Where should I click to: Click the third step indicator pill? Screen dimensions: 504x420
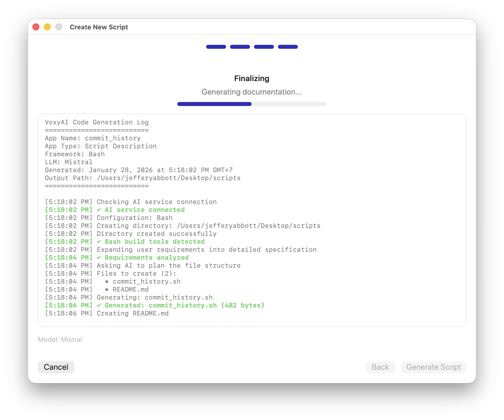point(264,47)
